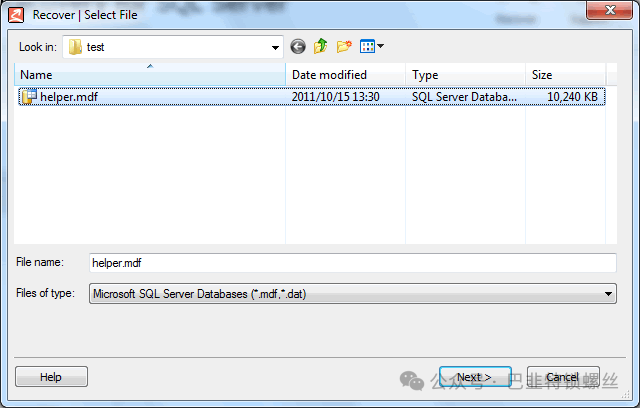Viewport: 640px width, 408px height.
Task: Click the test folder icon in Look in
Action: pyautogui.click(x=75, y=47)
